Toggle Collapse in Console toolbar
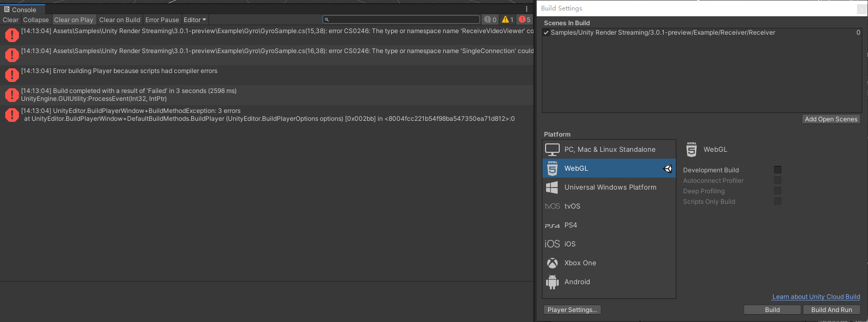This screenshot has width=868, height=322. (36, 20)
